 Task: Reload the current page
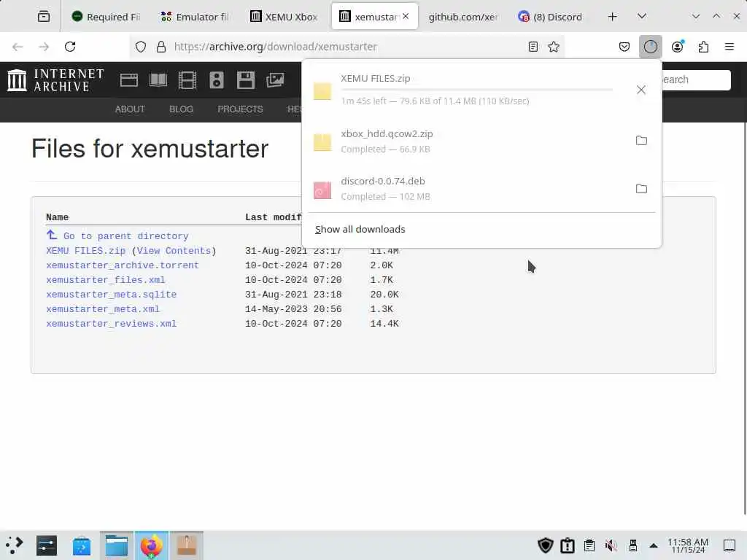(x=70, y=47)
